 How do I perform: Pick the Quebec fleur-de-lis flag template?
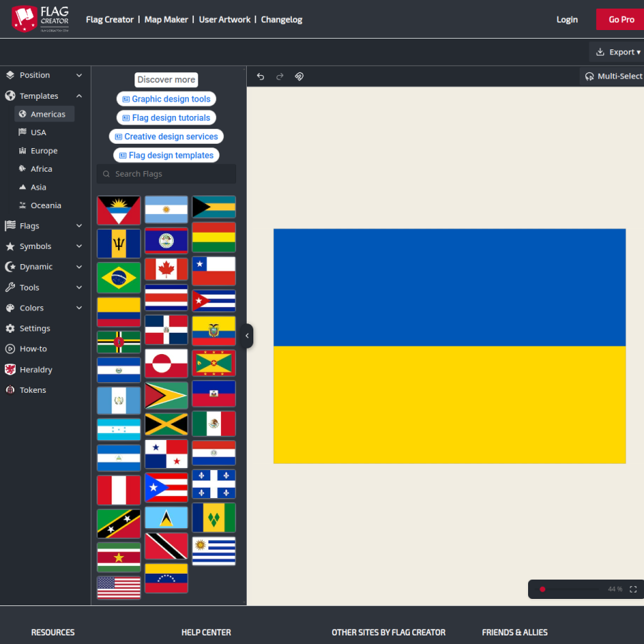coord(213,484)
